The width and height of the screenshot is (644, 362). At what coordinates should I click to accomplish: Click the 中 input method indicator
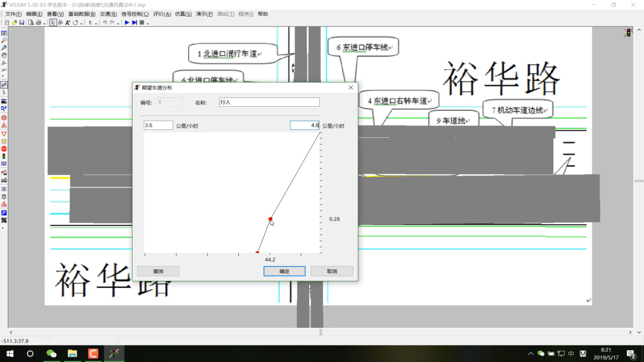point(571,353)
